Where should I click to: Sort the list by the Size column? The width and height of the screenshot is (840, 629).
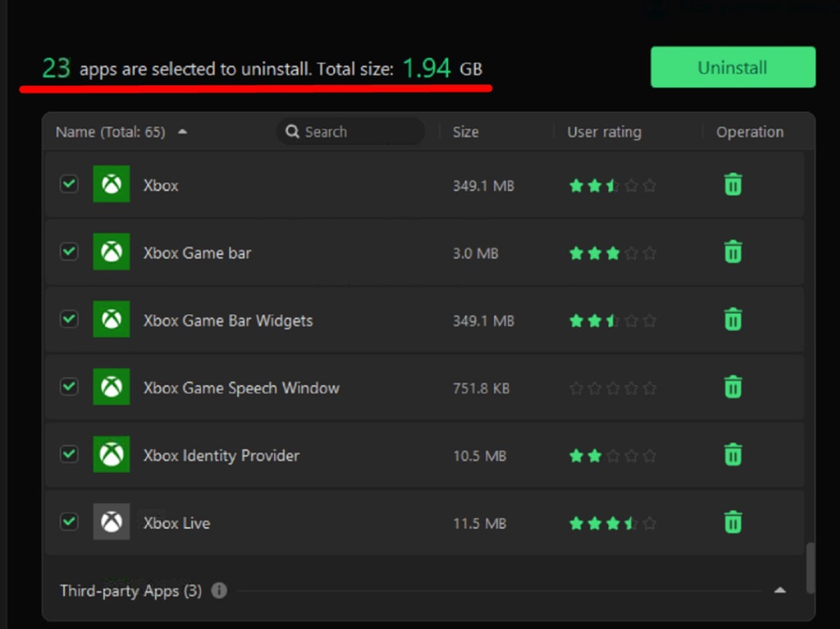(465, 132)
